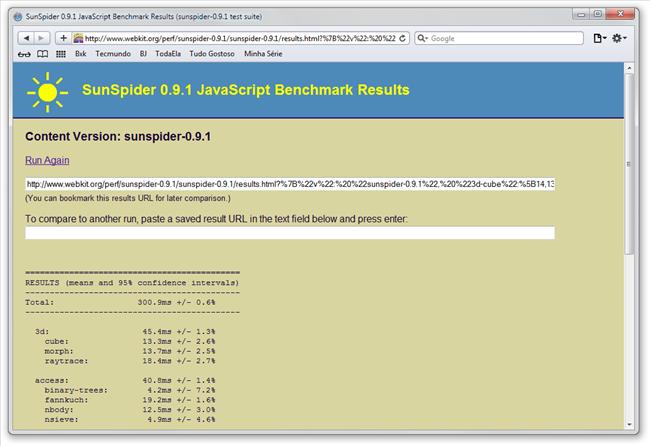The image size is (650, 446).
Task: Click the search magnifier dropdown in Google field
Action: [x=422, y=38]
